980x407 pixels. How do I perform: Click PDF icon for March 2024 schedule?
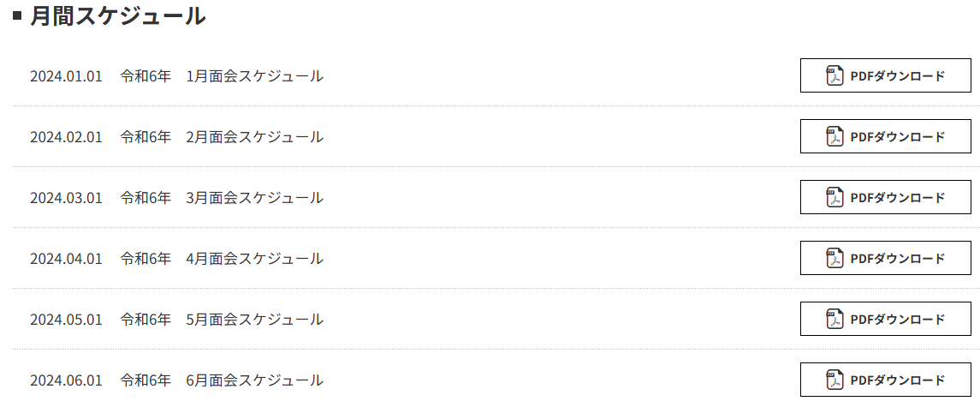834,197
